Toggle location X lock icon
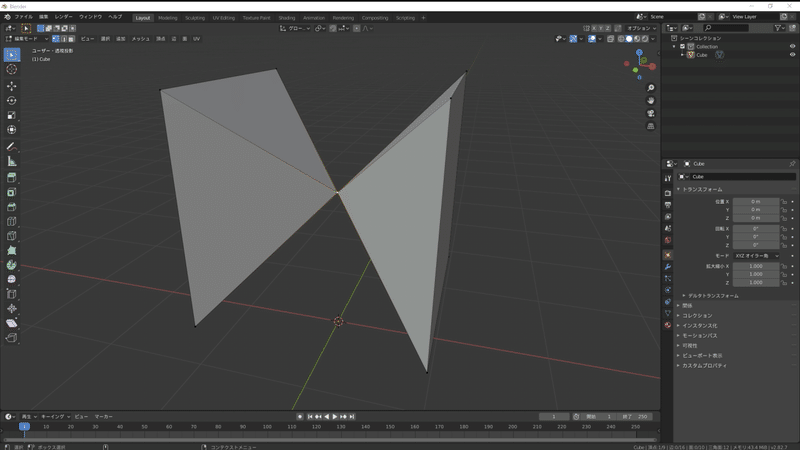 pos(784,202)
